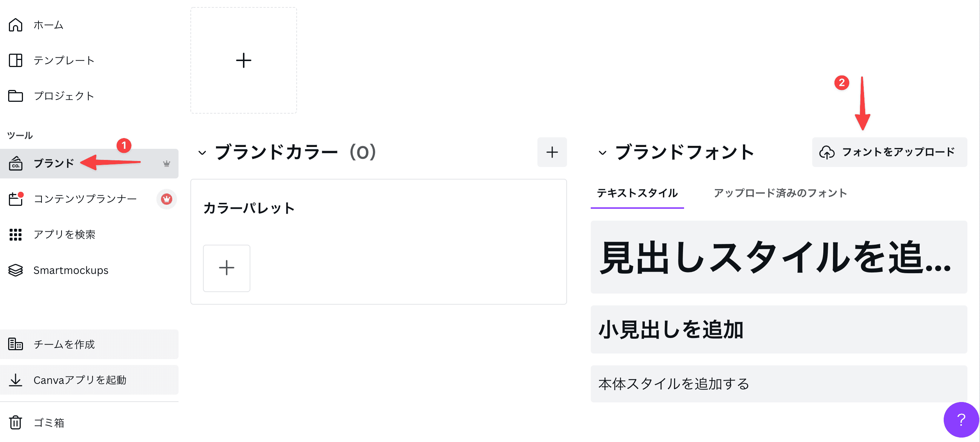Viewport: 980px width, 442px height.
Task: Click the dashed add-logo plus tile
Action: click(x=243, y=60)
